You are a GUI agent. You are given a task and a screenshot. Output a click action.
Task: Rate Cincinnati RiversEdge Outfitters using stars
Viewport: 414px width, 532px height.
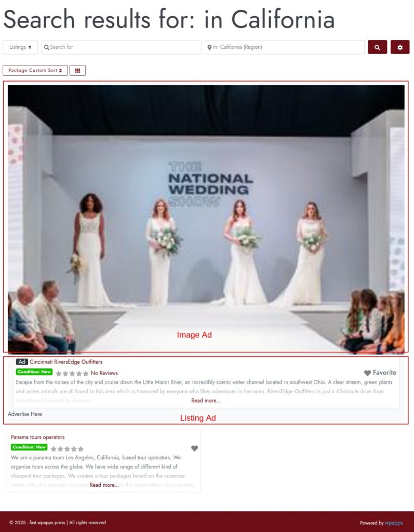coord(72,373)
